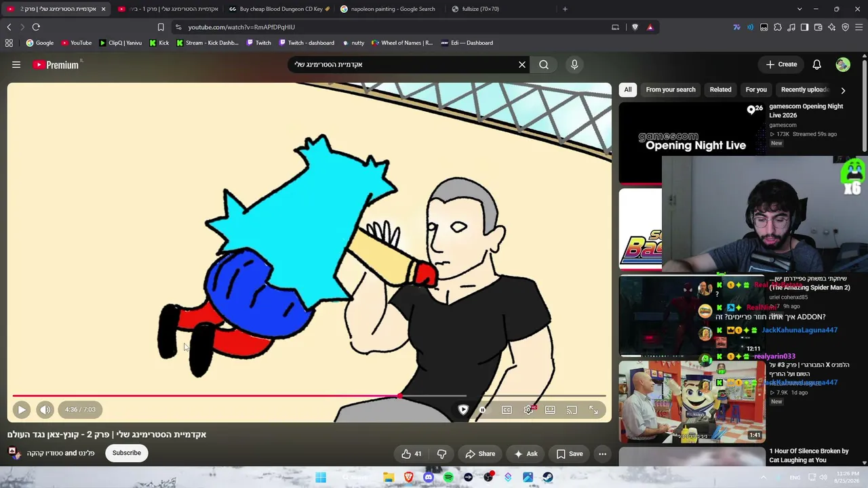Open Brave Shields lion icon
Viewport: 868px width, 488px height.
click(x=635, y=27)
